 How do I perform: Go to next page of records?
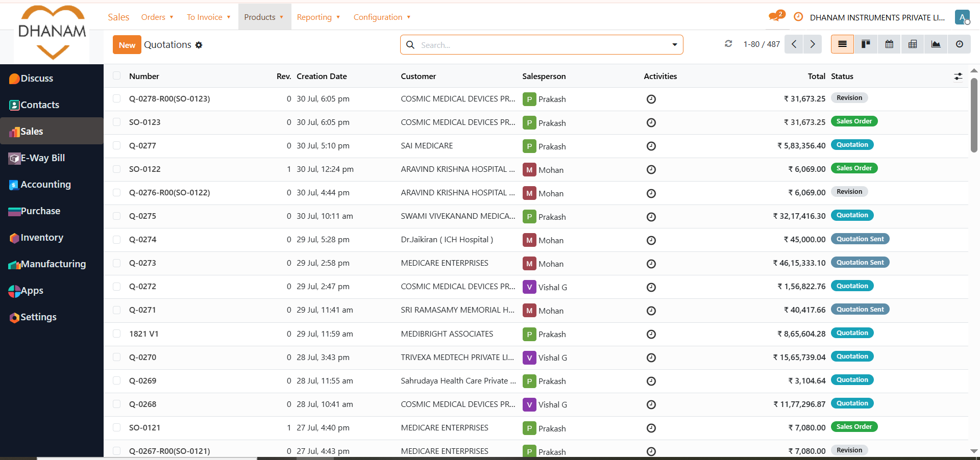point(813,44)
